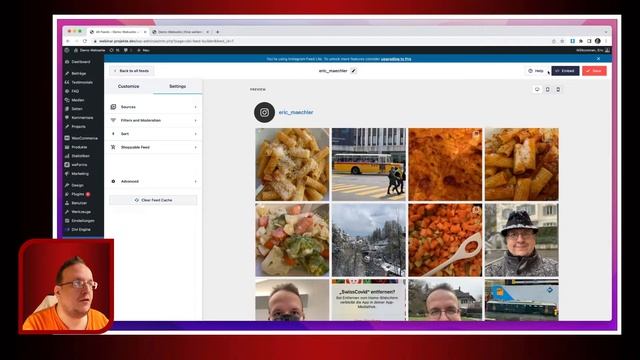Switch to the Settings tab
The height and width of the screenshot is (360, 640).
178,87
